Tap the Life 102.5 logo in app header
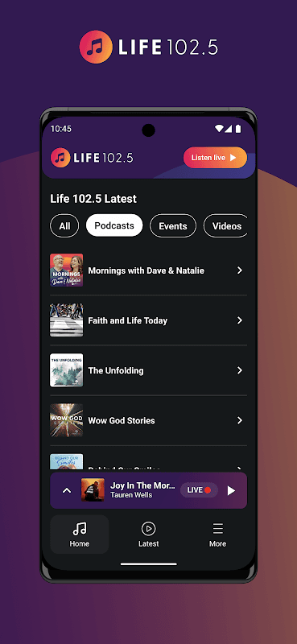Screen dimensions: 297x644 click(x=92, y=158)
